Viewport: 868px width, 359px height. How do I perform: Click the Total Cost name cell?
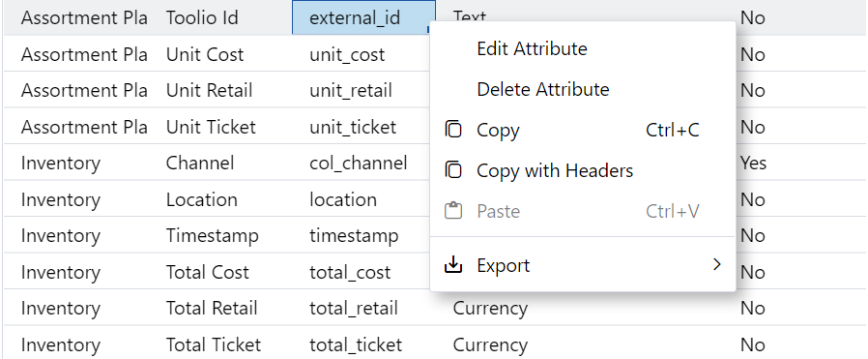coord(208,272)
